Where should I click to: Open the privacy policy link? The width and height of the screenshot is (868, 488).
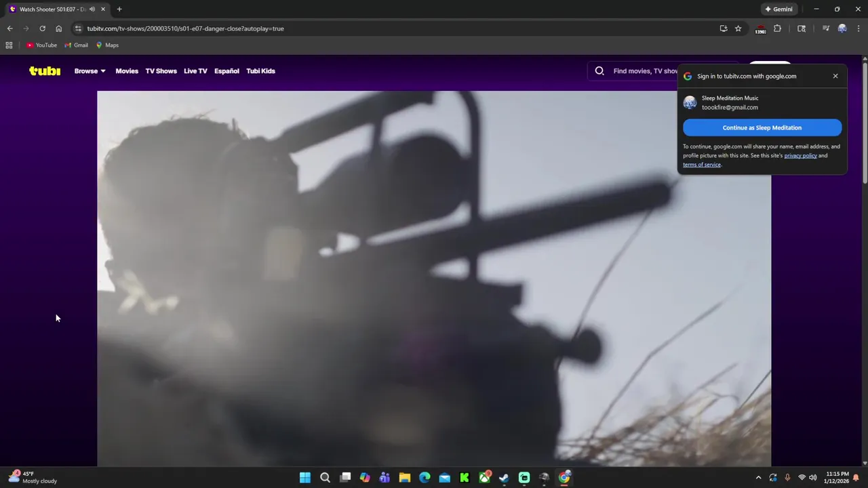[x=800, y=156]
